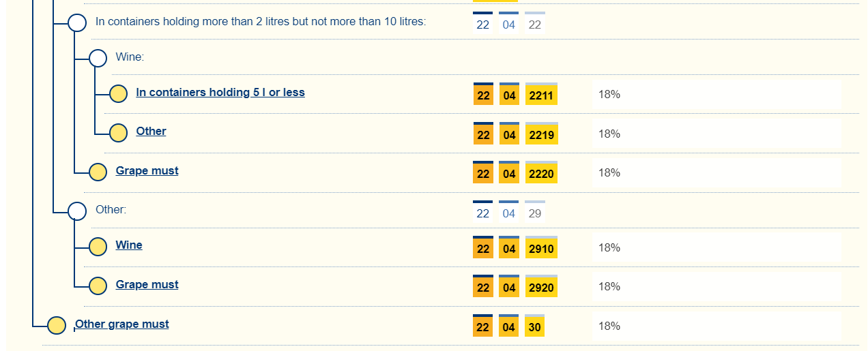Open 'Other' link with code 2219

pyautogui.click(x=151, y=131)
